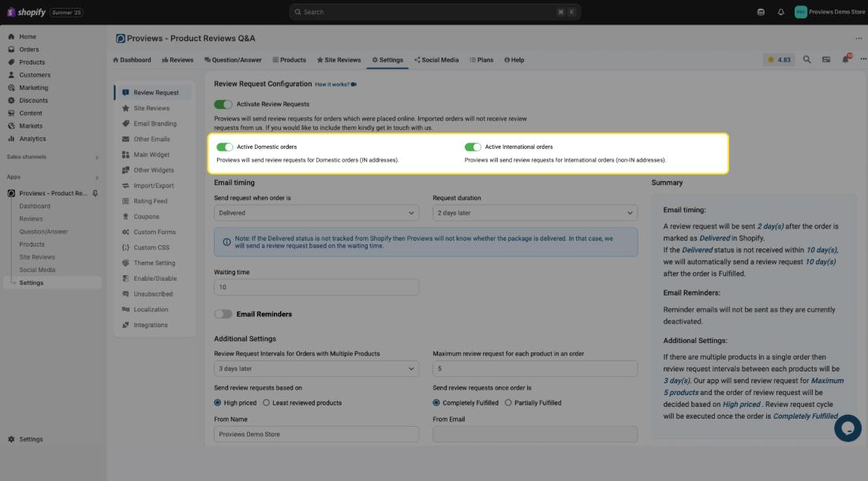Select the Least reviewed products radio button
The height and width of the screenshot is (481, 868).
tap(266, 403)
